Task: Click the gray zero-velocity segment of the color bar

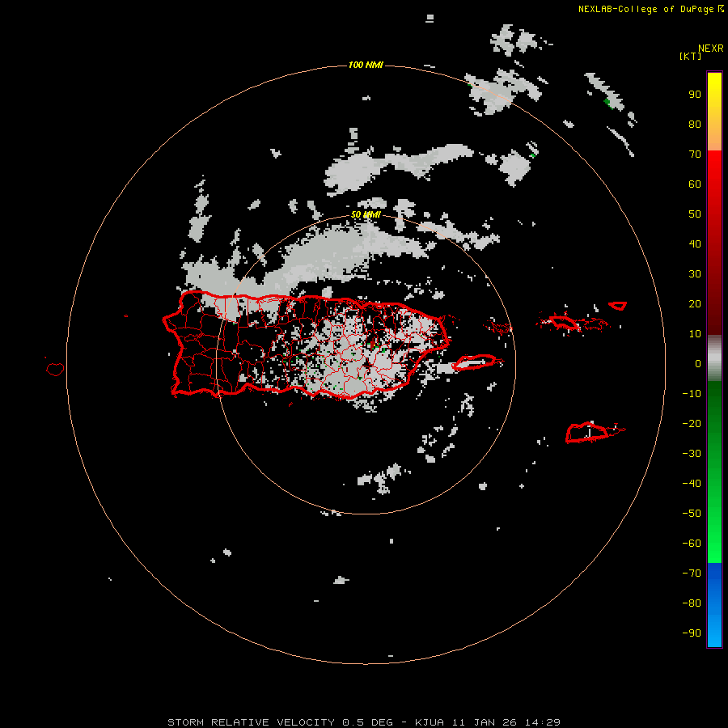Action: 714,358
